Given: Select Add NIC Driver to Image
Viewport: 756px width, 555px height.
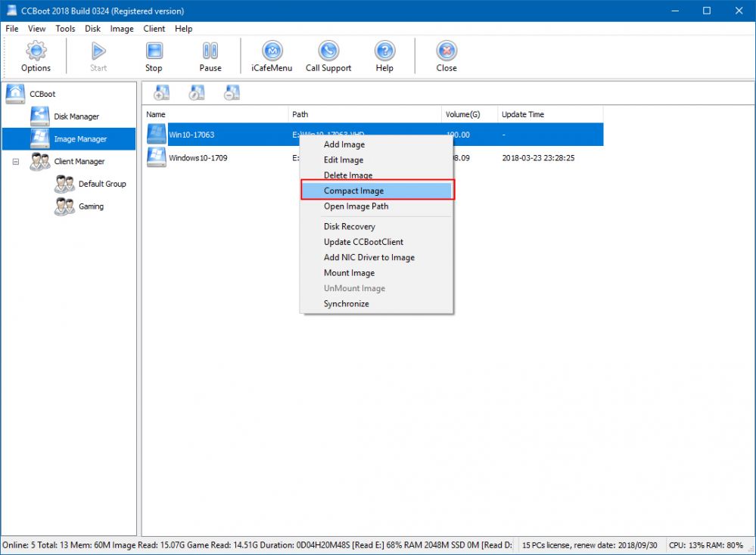Looking at the screenshot, I should click(377, 257).
